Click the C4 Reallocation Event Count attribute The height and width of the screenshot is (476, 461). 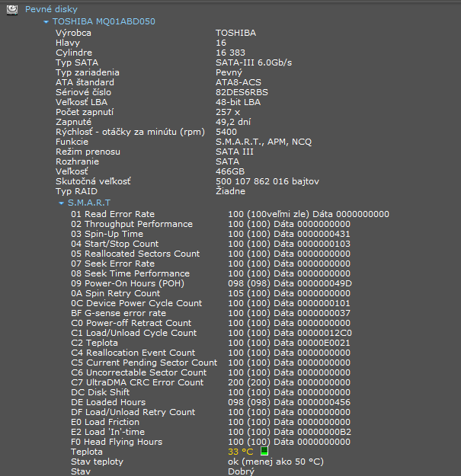pos(133,353)
